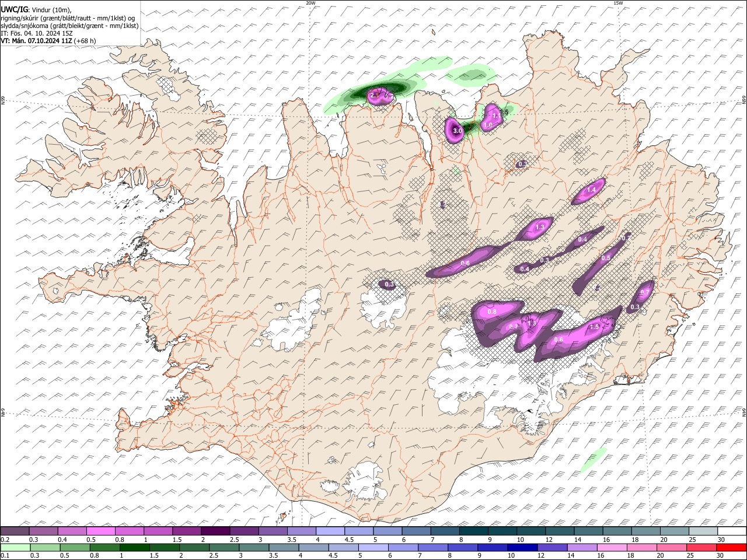Click the slydda/snjókoma legend description line
This screenshot has width=747, height=560.
pos(69,26)
